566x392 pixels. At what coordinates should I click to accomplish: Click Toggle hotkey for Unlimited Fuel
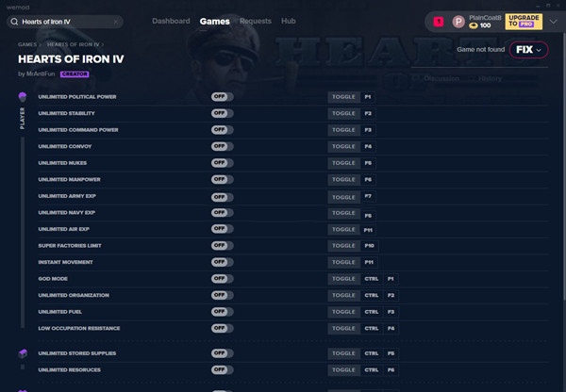tap(343, 312)
